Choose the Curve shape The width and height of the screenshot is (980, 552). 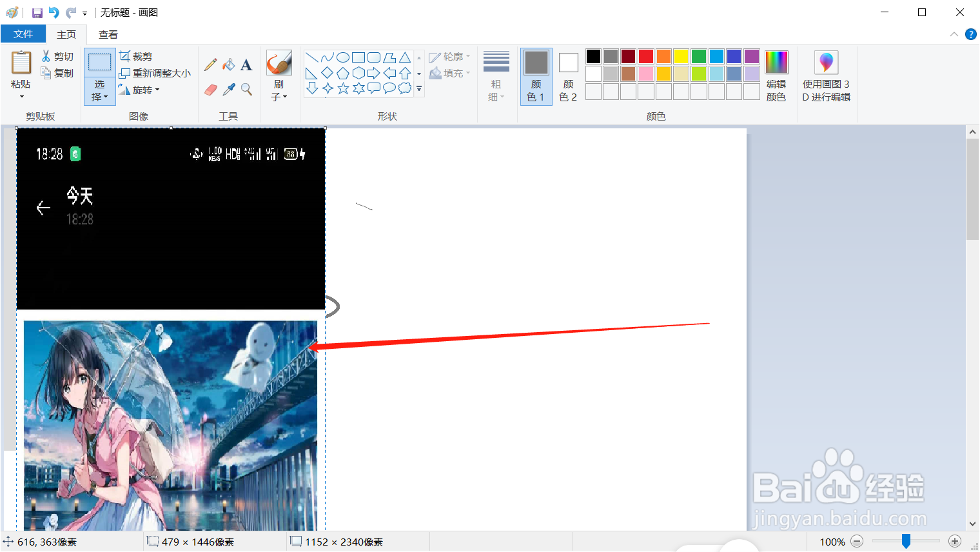328,57
